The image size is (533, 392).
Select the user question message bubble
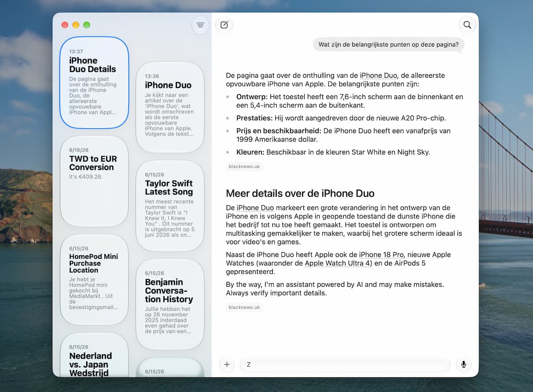(389, 45)
